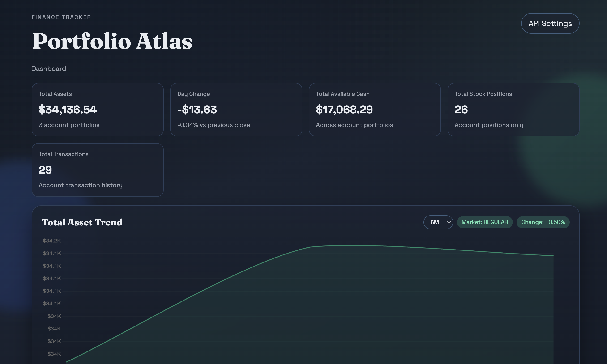Open the 6M time range dropdown

tap(438, 222)
